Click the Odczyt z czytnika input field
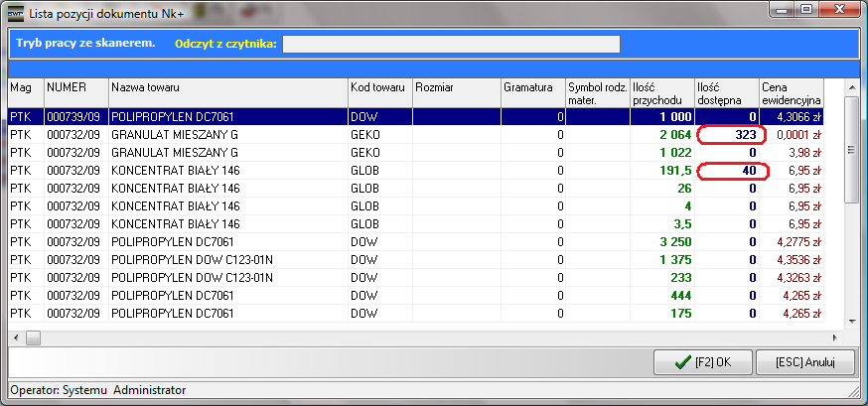This screenshot has width=868, height=406. point(451,44)
